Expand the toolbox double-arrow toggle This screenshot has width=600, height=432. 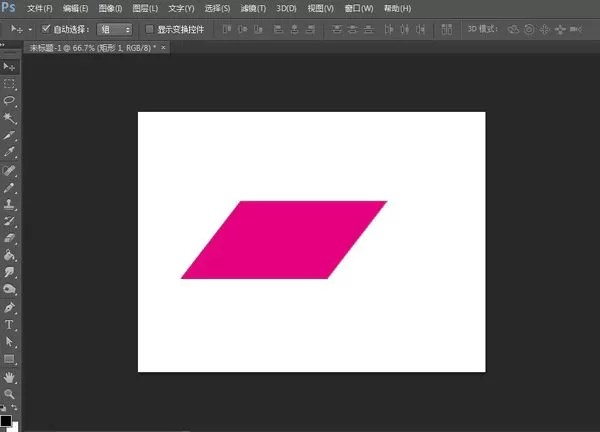pyautogui.click(x=2, y=44)
